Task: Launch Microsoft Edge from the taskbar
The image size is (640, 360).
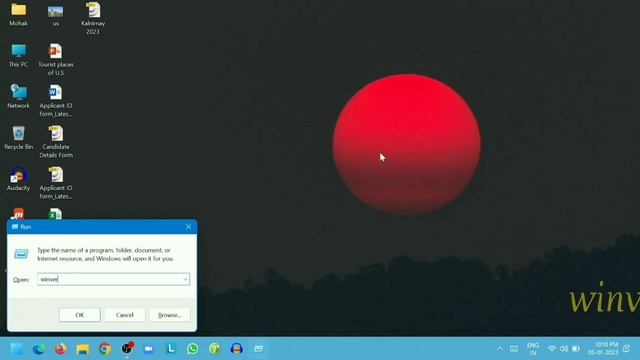Action: [x=39, y=349]
